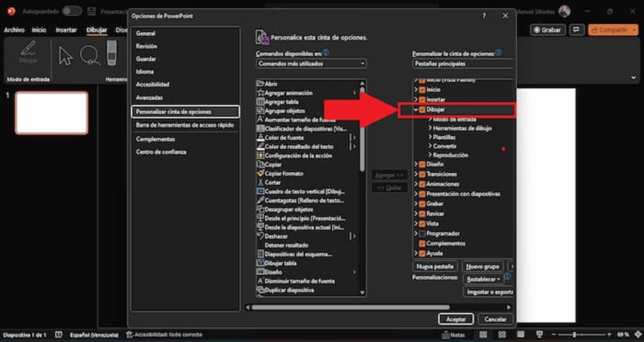Click the dialog horizontal scrollbar

click(351, 307)
